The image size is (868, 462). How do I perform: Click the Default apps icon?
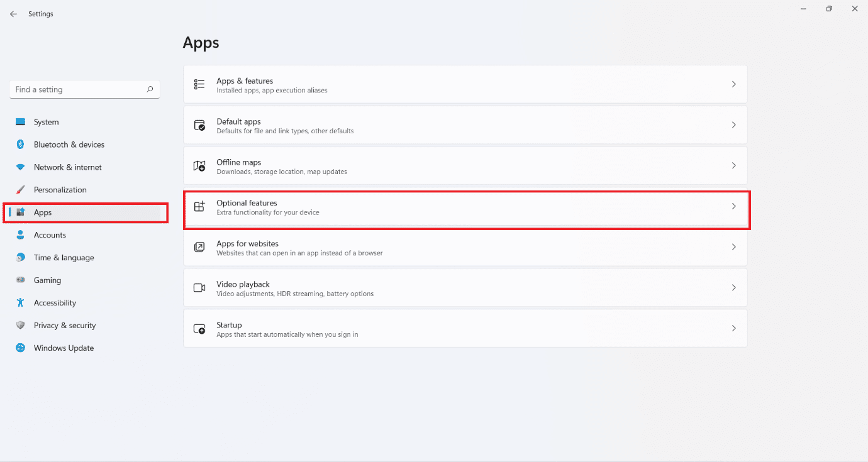pyautogui.click(x=199, y=125)
